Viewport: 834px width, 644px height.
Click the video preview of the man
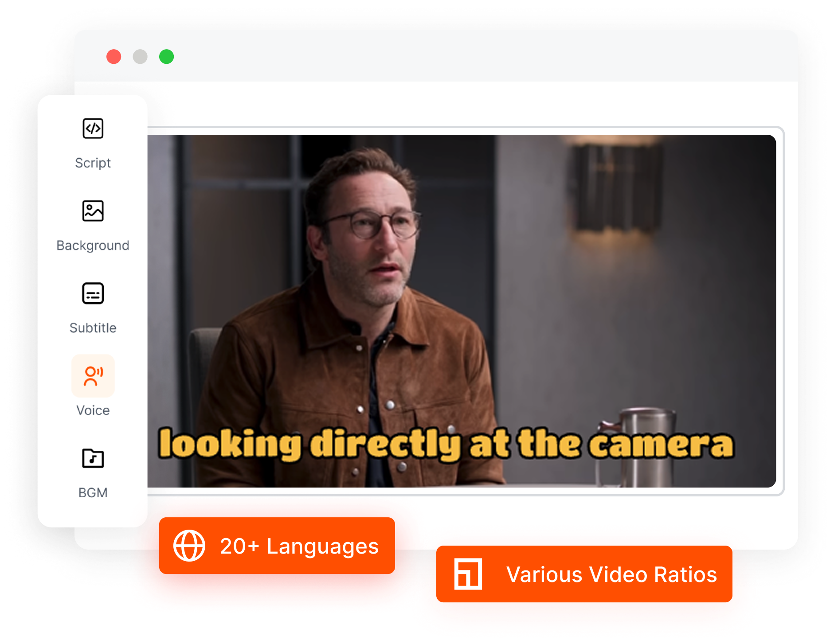462,311
